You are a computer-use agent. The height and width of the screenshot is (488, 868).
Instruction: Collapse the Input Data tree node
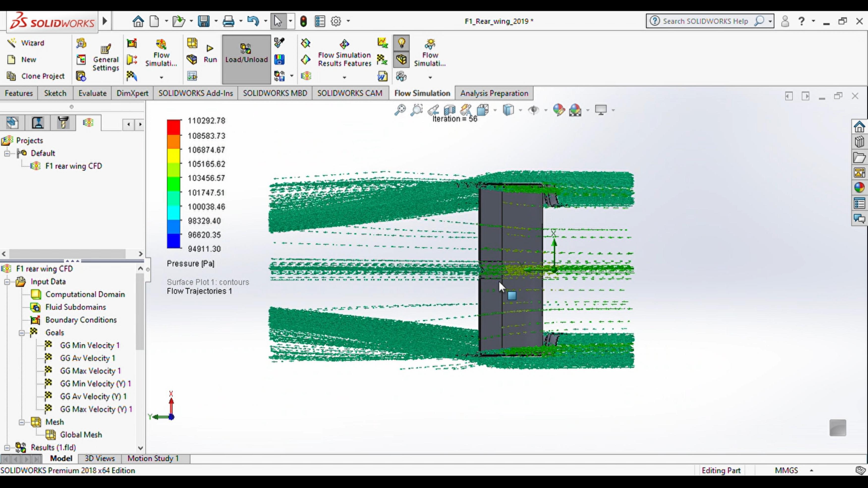click(7, 282)
